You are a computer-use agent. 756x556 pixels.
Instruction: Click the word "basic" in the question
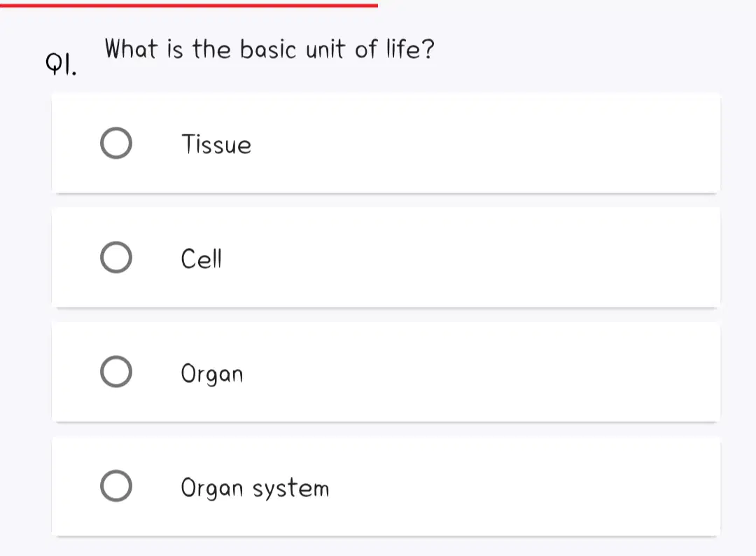(268, 49)
